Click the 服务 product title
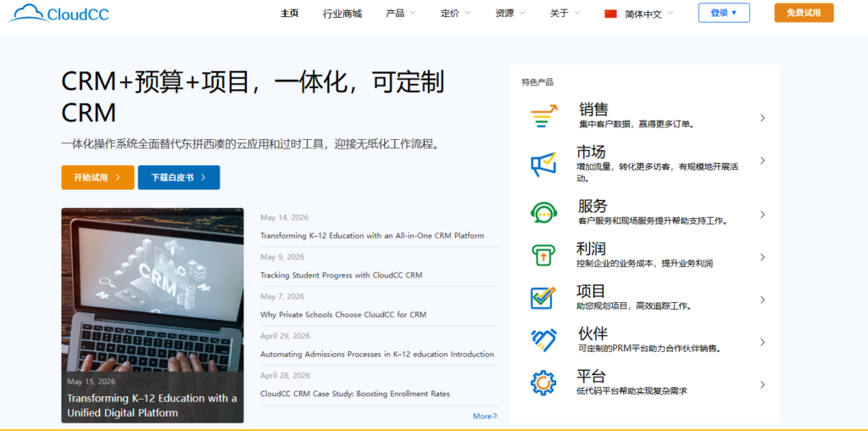Image resolution: width=868 pixels, height=431 pixels. 593,206
